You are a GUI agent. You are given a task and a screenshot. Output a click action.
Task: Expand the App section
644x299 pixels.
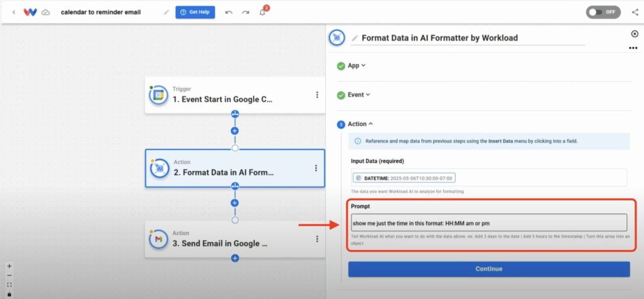tap(357, 65)
